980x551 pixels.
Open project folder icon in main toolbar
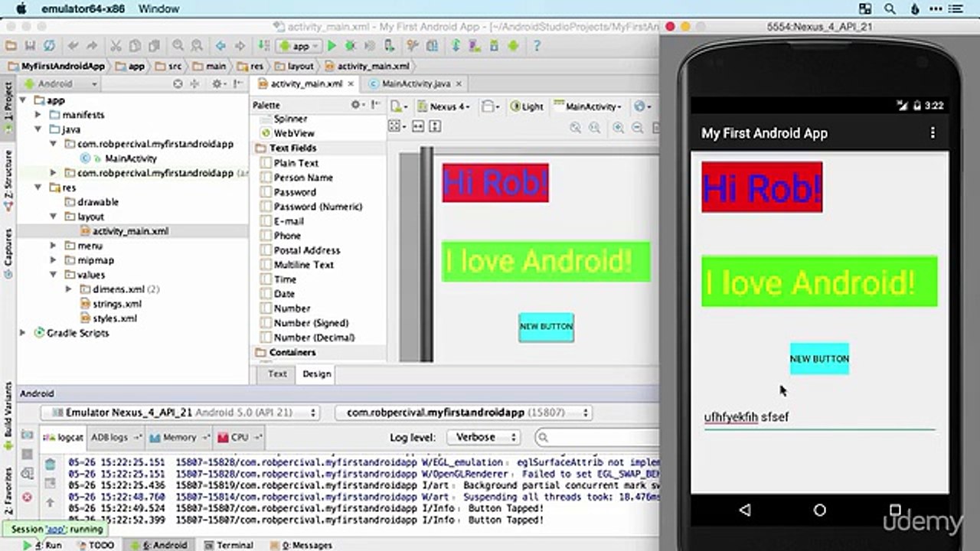coord(11,46)
